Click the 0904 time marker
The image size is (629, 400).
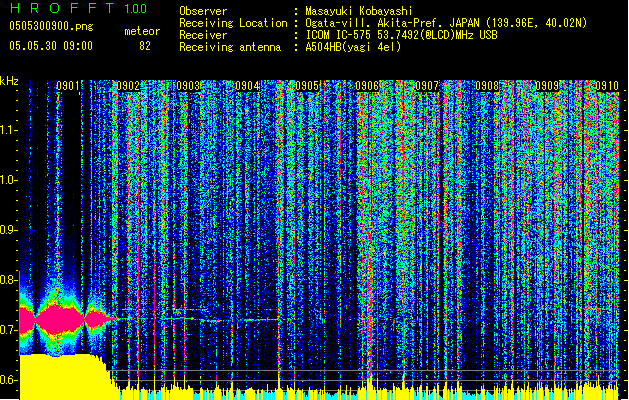(248, 86)
